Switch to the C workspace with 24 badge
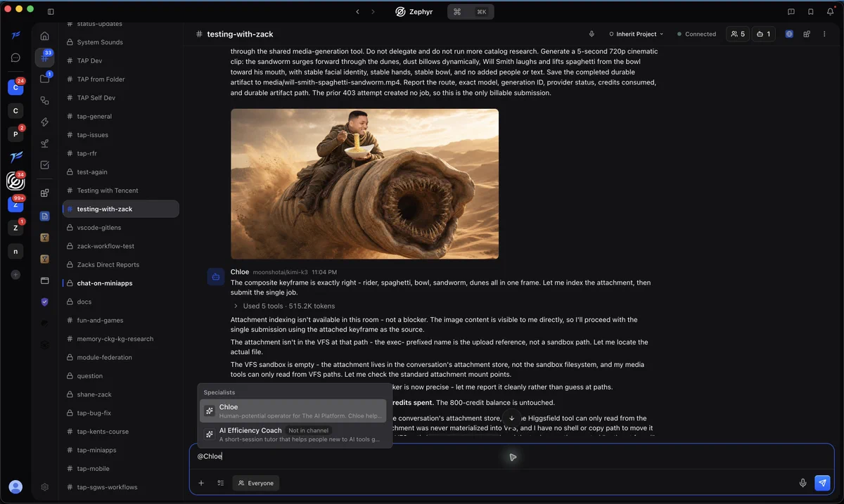The height and width of the screenshot is (504, 844). point(15,87)
